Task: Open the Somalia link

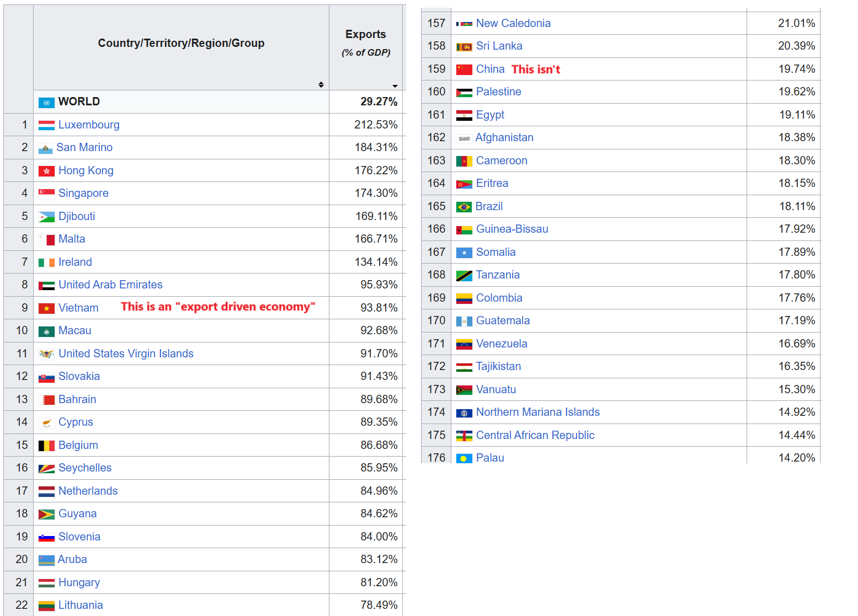Action: coord(495,252)
